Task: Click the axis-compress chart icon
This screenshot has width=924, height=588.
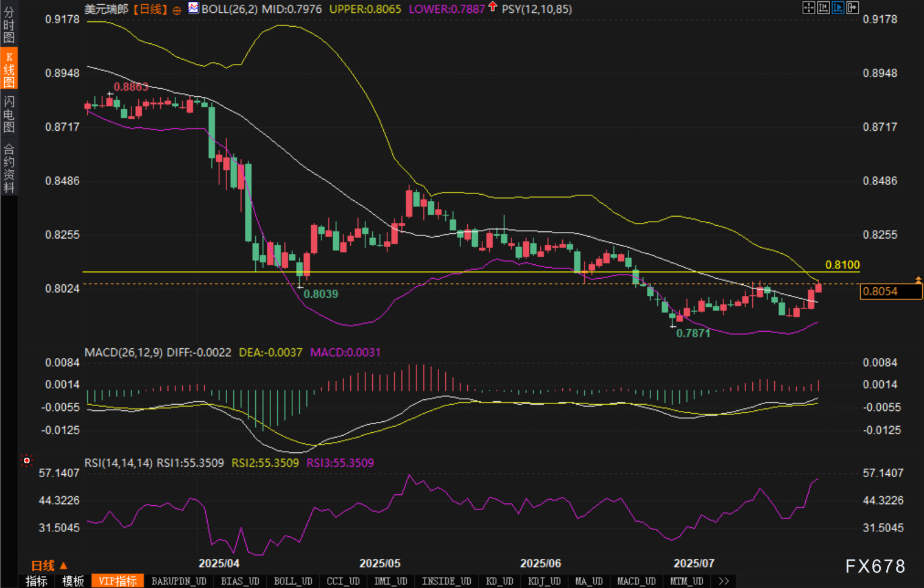Action: tap(823, 8)
